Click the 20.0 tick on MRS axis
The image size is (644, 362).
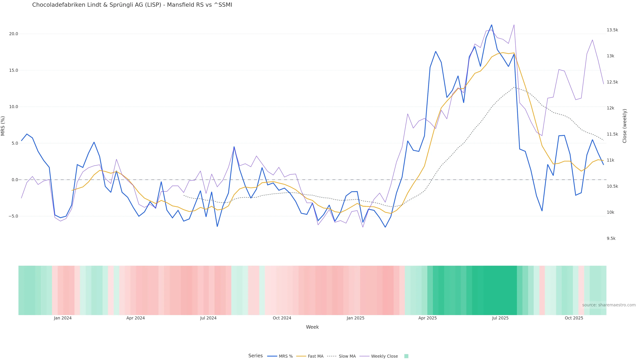pyautogui.click(x=13, y=34)
